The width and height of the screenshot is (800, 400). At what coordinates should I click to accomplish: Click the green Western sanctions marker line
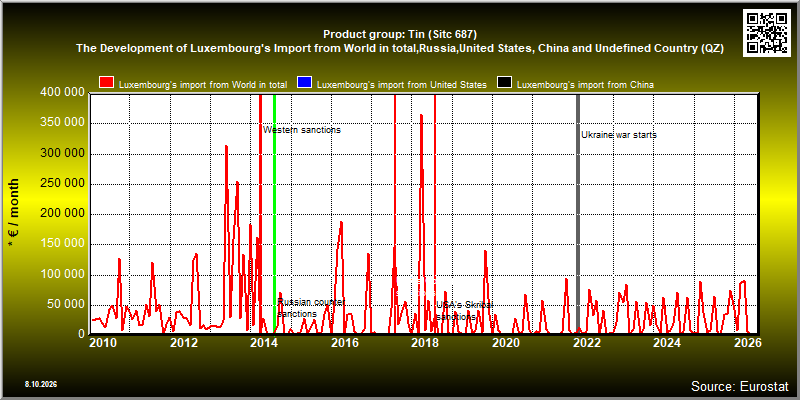click(274, 214)
